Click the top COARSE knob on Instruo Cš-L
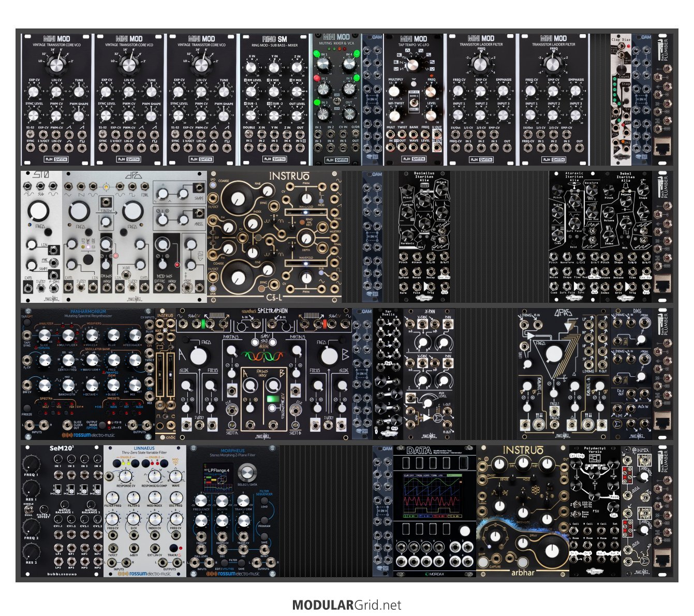Viewport: 694px width, 616px height. [238, 198]
